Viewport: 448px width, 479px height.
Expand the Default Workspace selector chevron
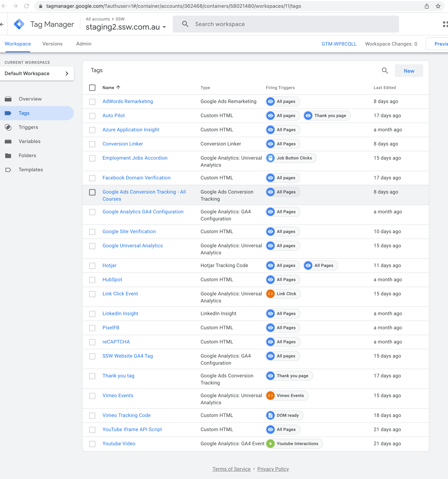click(x=67, y=74)
